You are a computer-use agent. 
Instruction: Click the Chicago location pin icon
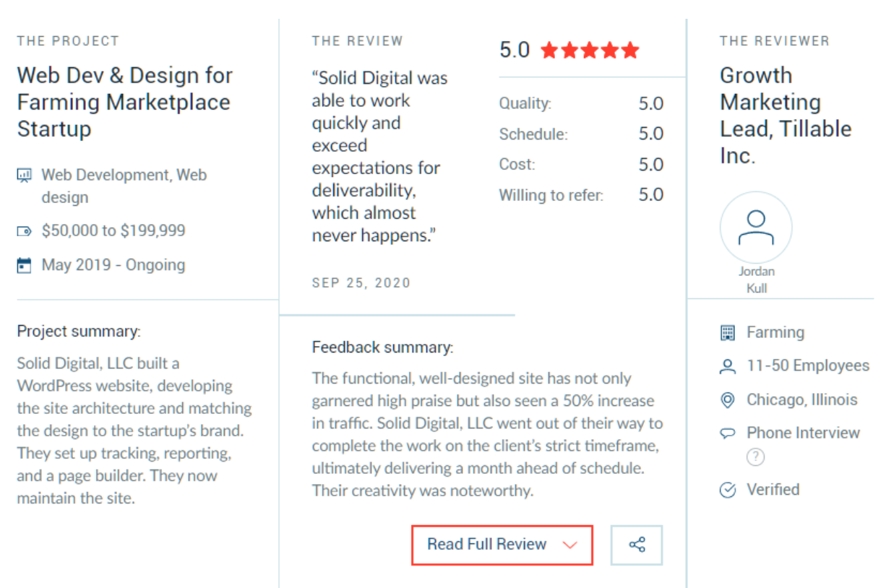pos(728,399)
